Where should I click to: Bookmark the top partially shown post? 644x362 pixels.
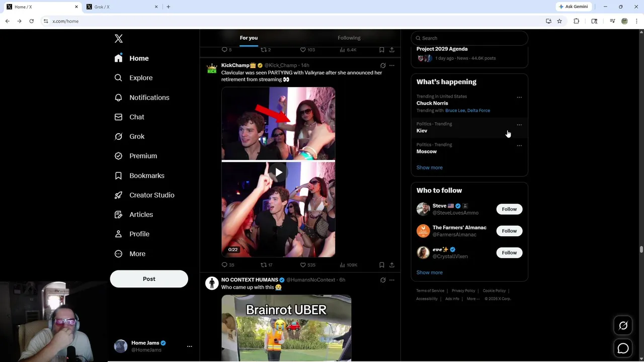coord(382,50)
